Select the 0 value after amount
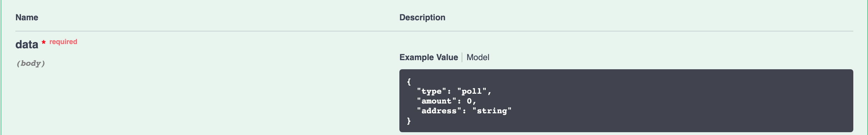Image resolution: width=868 pixels, height=135 pixels. click(x=469, y=101)
